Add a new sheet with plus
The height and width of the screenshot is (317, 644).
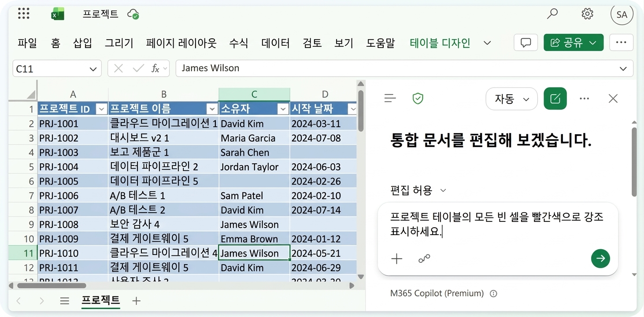click(137, 301)
